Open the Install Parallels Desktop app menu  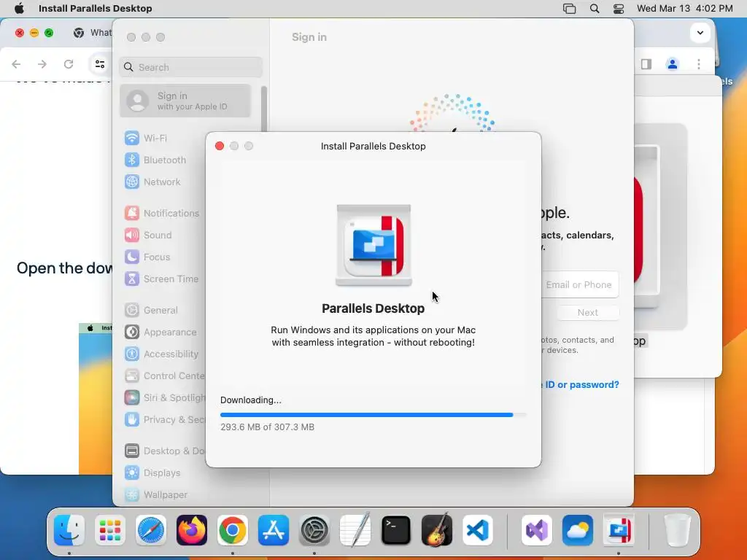(x=96, y=8)
